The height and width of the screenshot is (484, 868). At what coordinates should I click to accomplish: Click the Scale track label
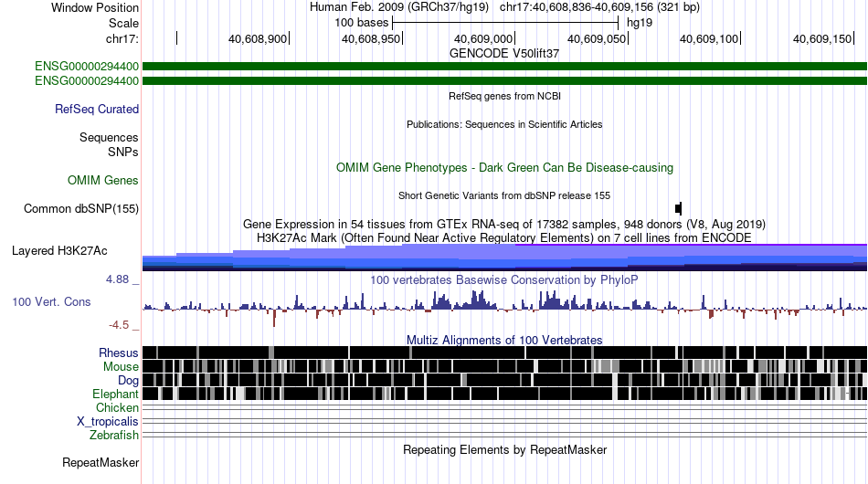pos(123,23)
